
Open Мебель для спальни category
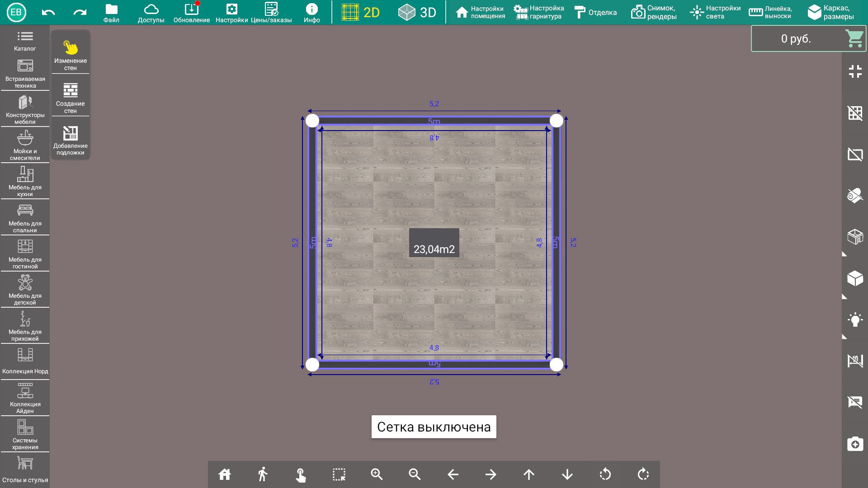coord(25,217)
